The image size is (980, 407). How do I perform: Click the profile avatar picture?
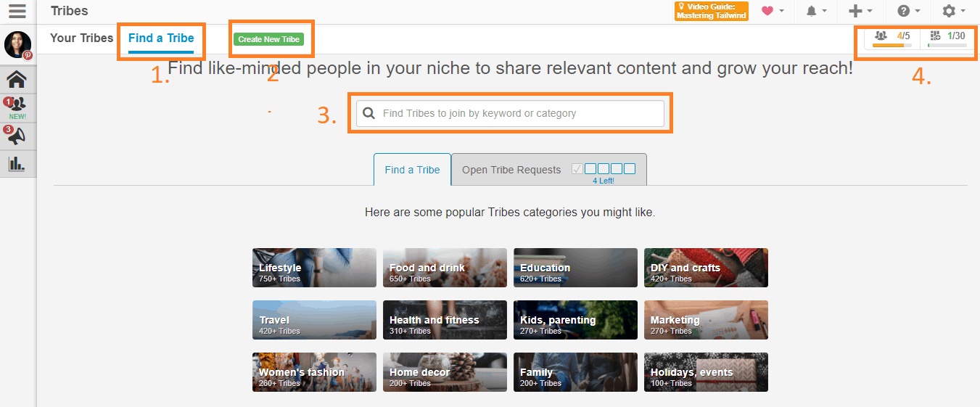point(17,45)
